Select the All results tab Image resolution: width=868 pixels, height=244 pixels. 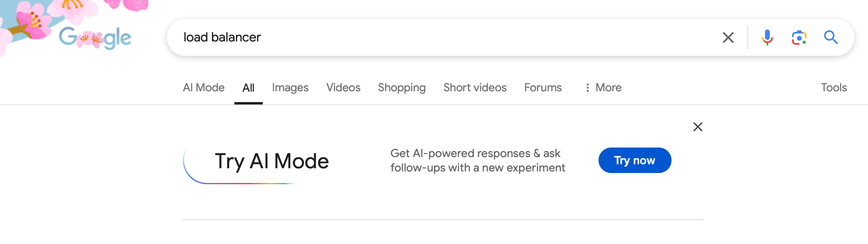(248, 87)
